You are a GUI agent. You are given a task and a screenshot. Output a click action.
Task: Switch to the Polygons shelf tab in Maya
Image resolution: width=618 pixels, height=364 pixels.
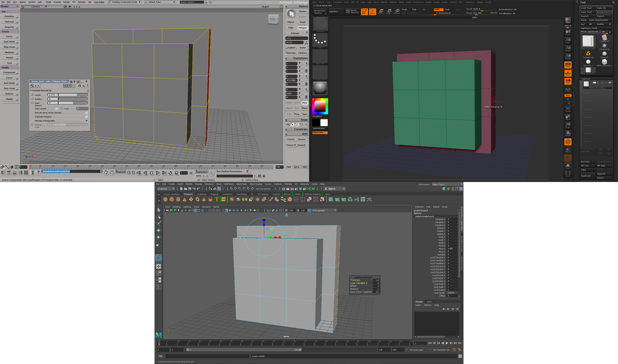(x=188, y=194)
